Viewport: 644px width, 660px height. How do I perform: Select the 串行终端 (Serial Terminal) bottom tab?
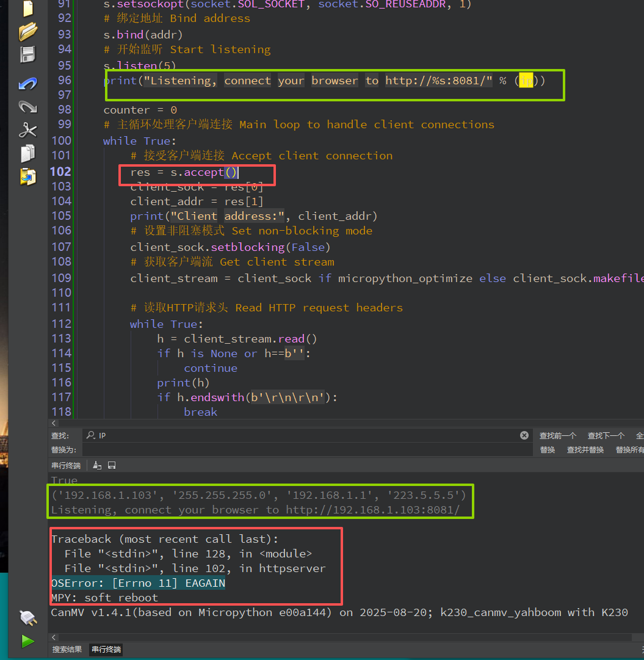106,649
